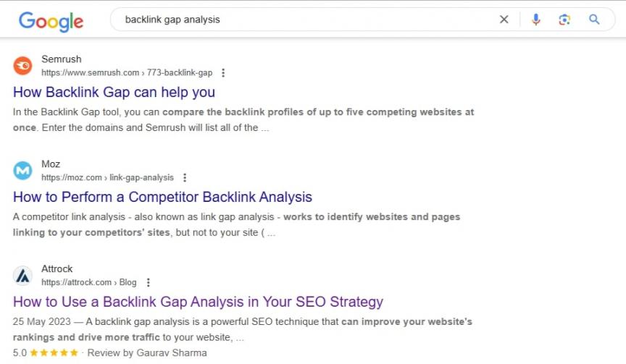Click the moz.com link-gap-analysis URL
626x364 pixels.
point(107,178)
